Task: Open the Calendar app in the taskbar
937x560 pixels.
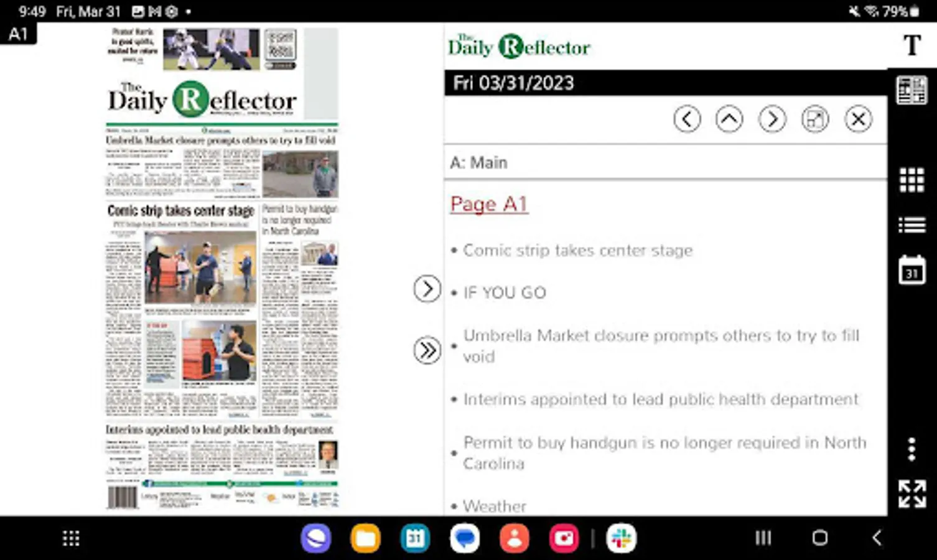Action: coord(416,538)
